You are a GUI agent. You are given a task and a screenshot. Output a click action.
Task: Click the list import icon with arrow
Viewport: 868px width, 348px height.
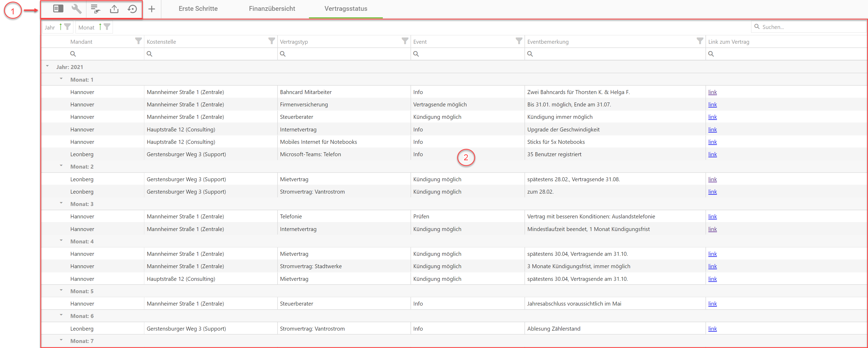point(96,9)
